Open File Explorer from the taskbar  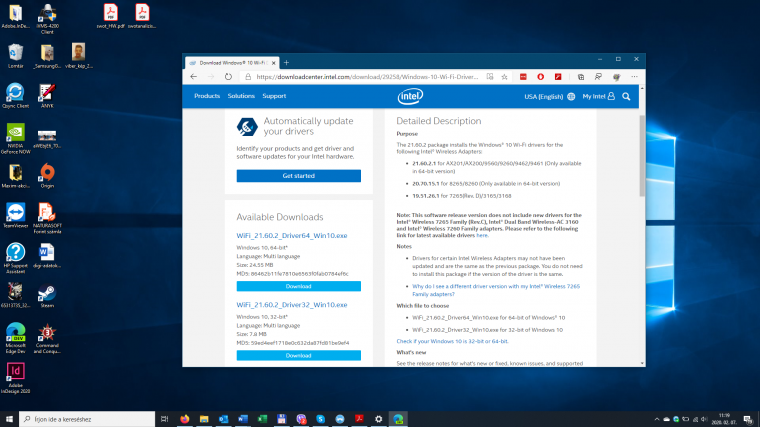(204, 419)
